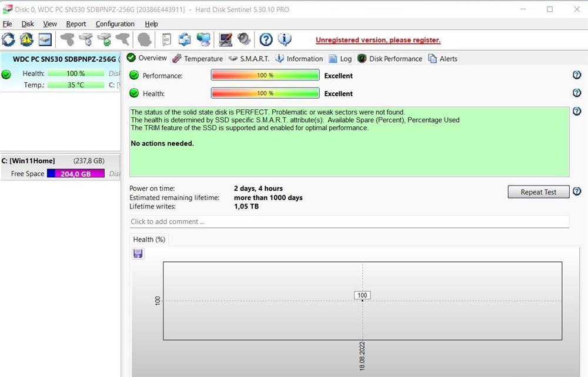Viewport: 588px width, 377px height.
Task: Switch to the S.M.A.R.T. tab
Action: [x=249, y=59]
